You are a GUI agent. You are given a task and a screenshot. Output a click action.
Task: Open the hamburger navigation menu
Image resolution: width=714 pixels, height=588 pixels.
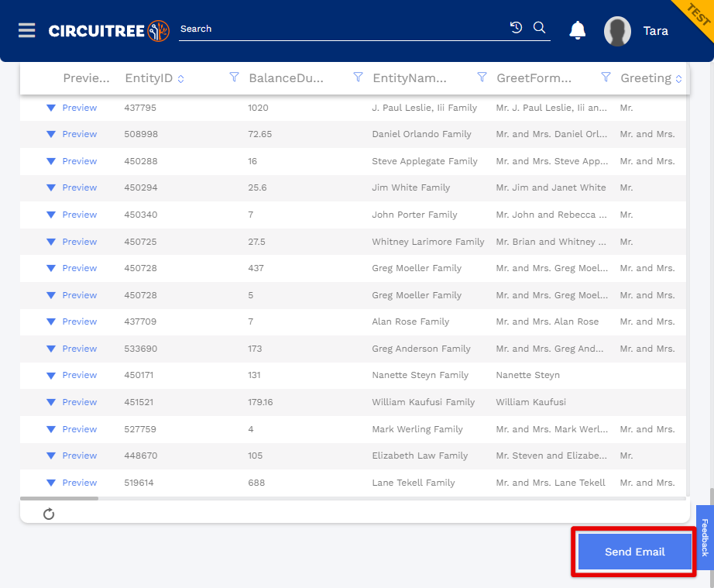click(x=27, y=30)
